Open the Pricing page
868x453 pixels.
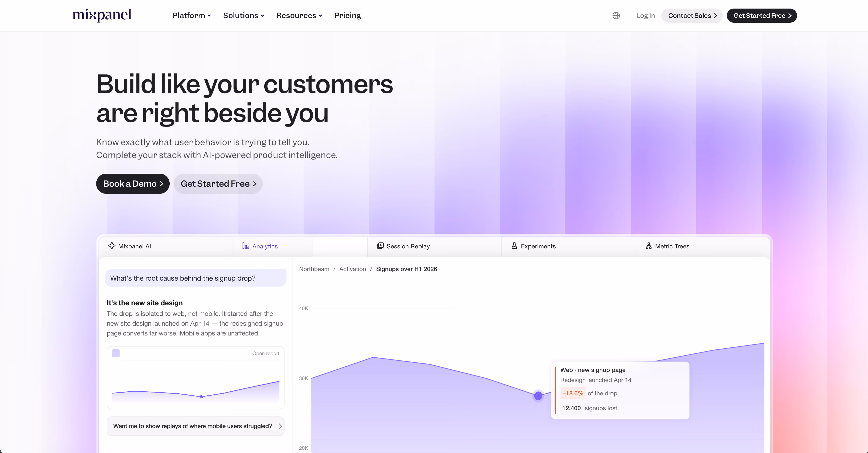click(347, 16)
